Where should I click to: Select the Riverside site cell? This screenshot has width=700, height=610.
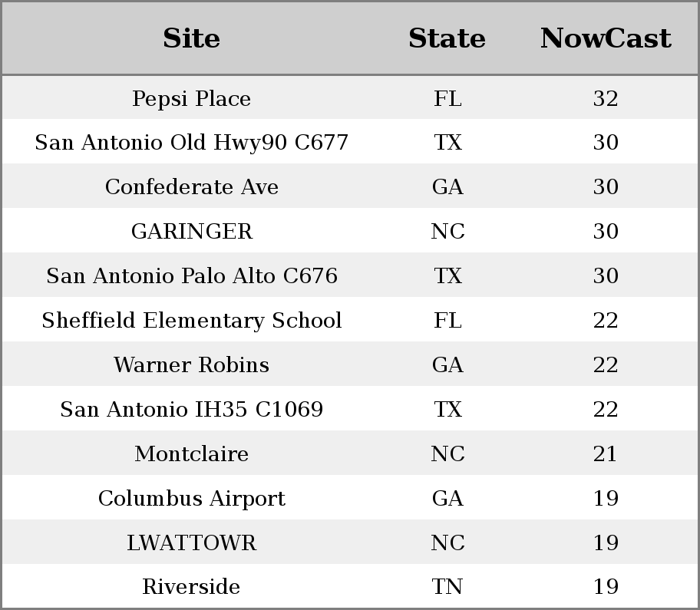click(192, 586)
